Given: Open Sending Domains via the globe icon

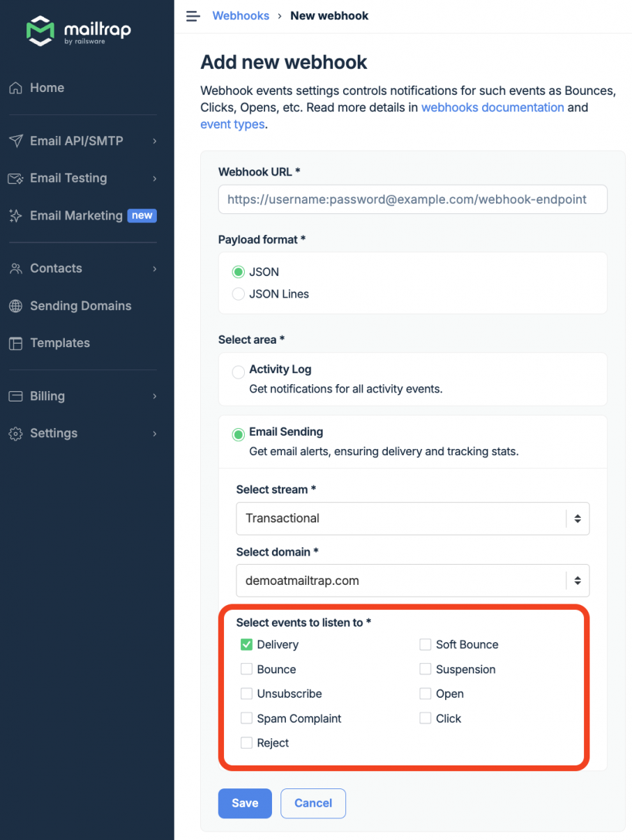Looking at the screenshot, I should pos(15,306).
